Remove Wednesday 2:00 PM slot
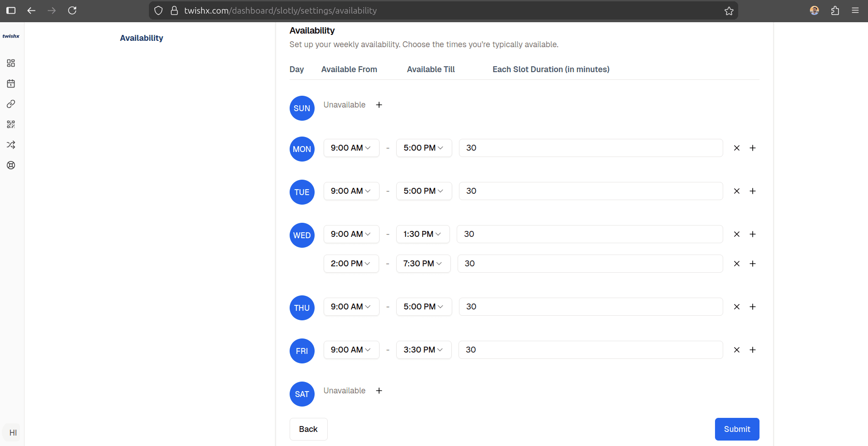The height and width of the screenshot is (446, 868). 737,264
